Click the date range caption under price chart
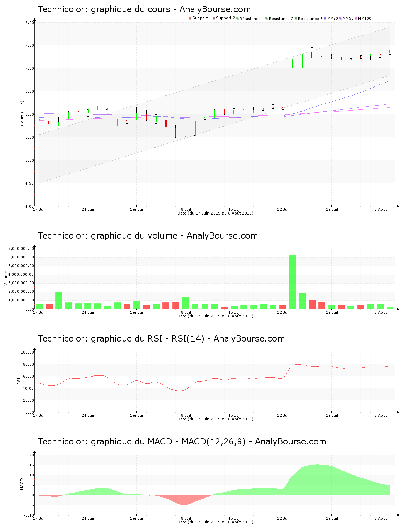Viewport: 412px width, 532px height. point(215,213)
